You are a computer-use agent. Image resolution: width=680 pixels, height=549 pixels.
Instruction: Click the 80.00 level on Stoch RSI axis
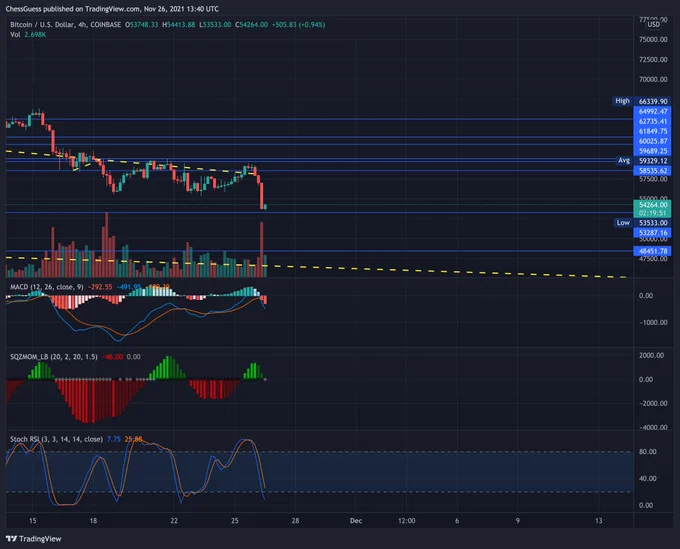(x=647, y=451)
